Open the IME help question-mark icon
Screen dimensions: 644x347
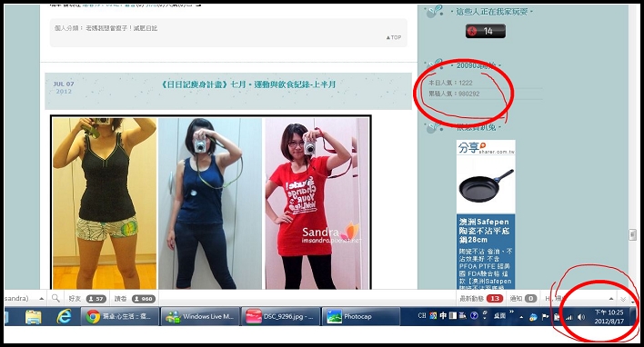tap(474, 315)
